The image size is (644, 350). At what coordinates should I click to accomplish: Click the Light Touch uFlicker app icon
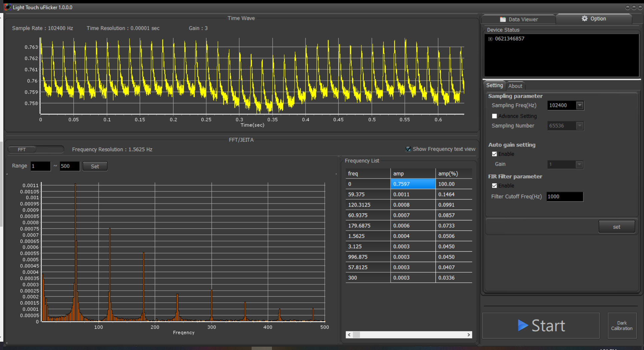click(7, 7)
